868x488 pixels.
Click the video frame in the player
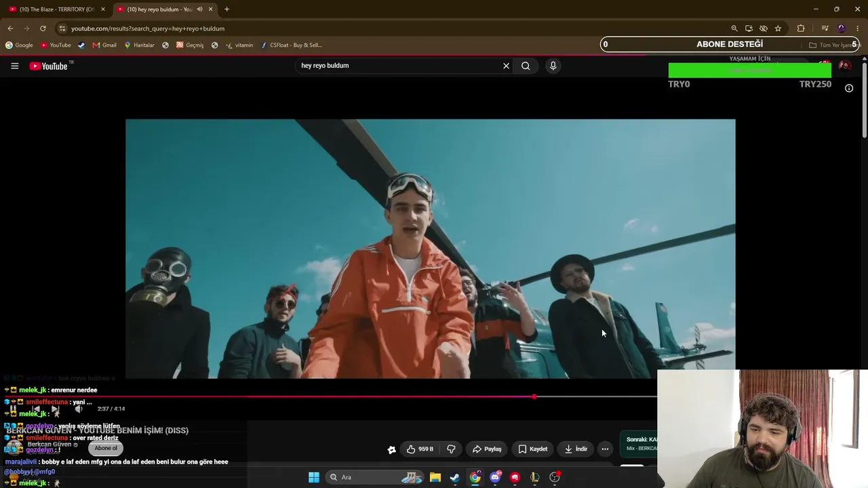coord(430,249)
